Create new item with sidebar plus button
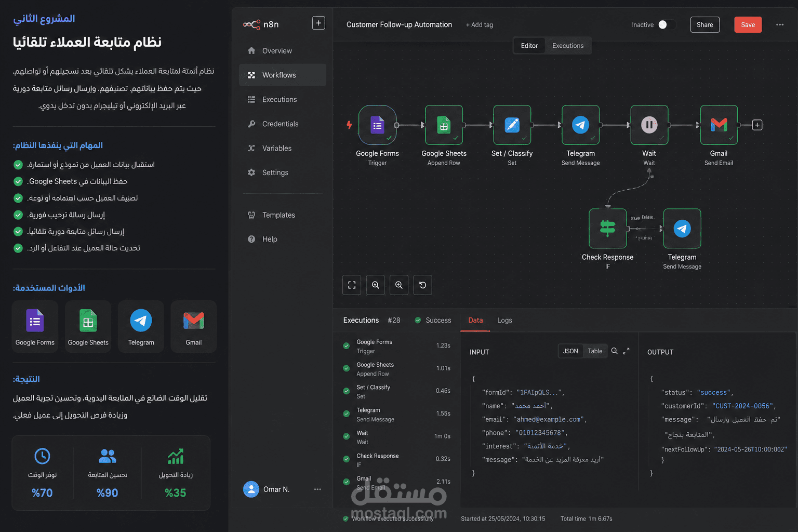Image resolution: width=798 pixels, height=532 pixels. click(318, 23)
